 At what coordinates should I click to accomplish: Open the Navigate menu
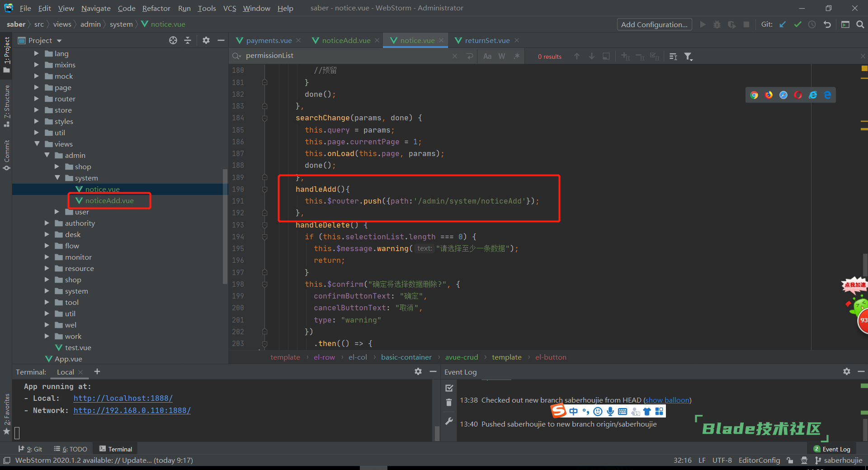96,8
